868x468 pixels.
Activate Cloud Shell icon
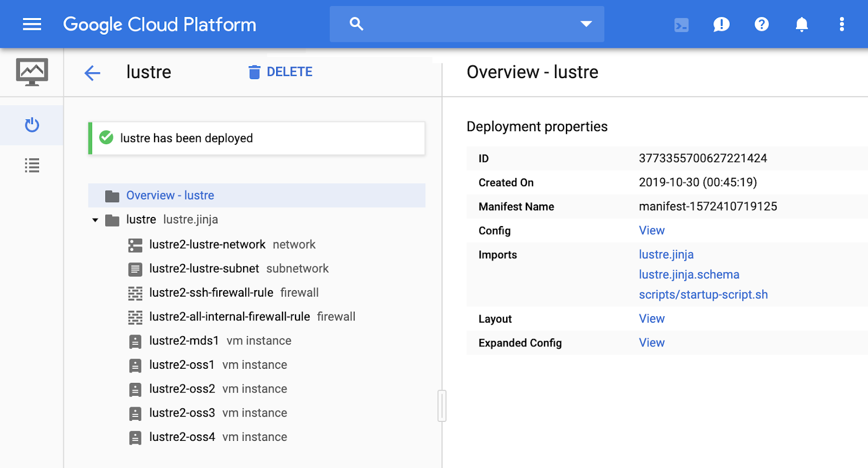click(x=681, y=25)
